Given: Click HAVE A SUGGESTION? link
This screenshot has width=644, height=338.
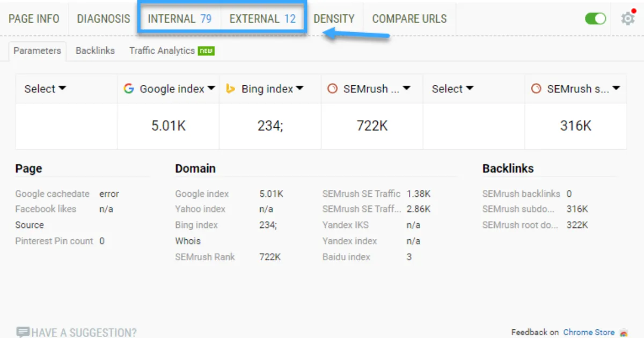Looking at the screenshot, I should [x=84, y=333].
